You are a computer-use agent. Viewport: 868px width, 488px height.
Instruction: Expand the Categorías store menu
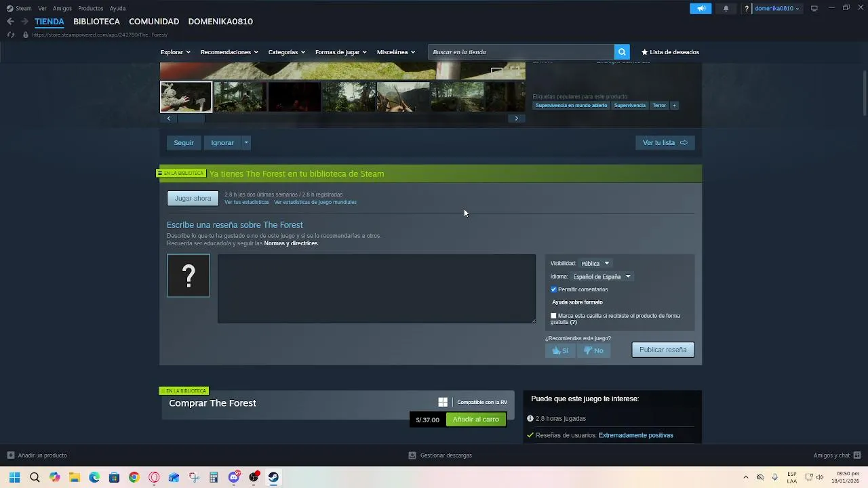point(287,52)
